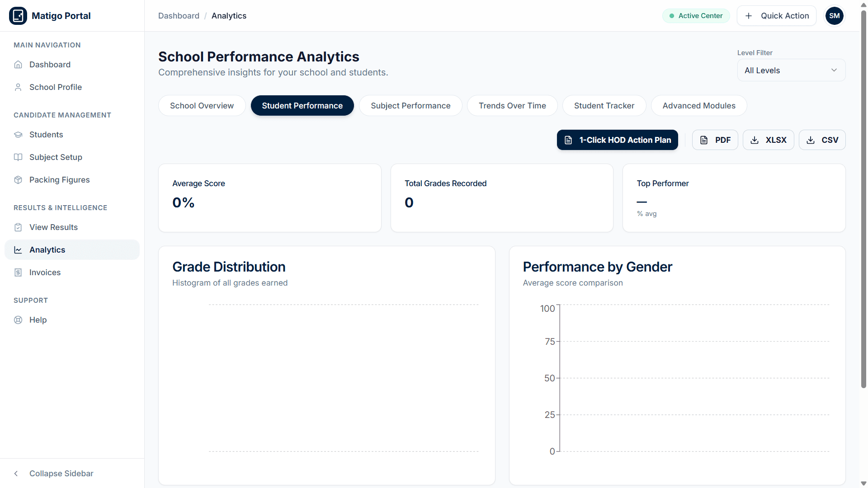
Task: Open Students via graduation cap icon
Action: pyautogui.click(x=18, y=135)
